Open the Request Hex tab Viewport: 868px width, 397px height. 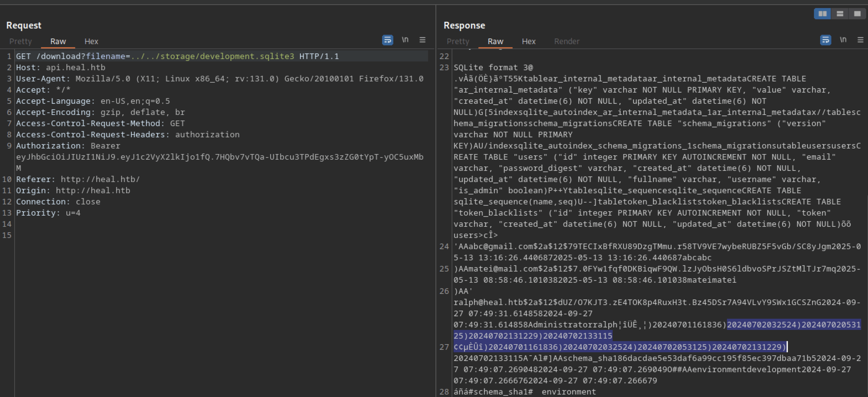point(91,41)
